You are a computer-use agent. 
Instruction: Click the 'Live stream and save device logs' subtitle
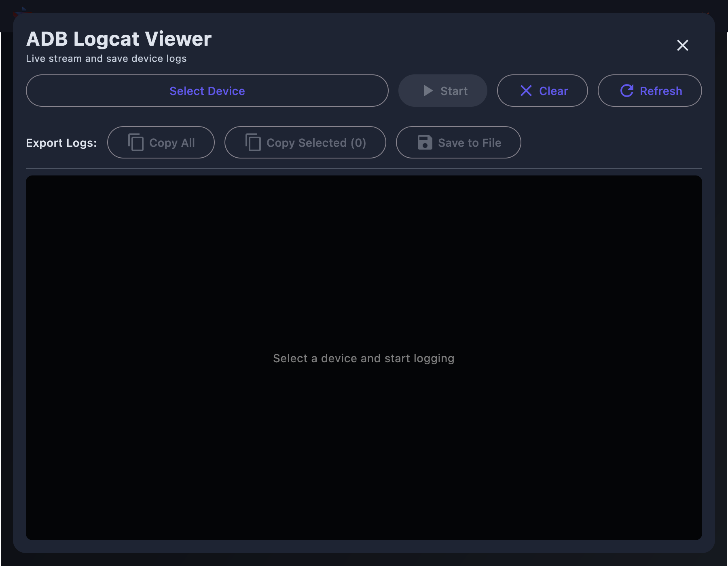point(106,59)
